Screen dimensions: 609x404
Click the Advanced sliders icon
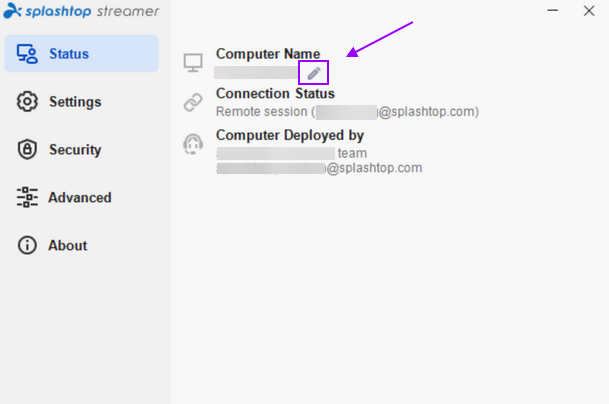coord(27,197)
